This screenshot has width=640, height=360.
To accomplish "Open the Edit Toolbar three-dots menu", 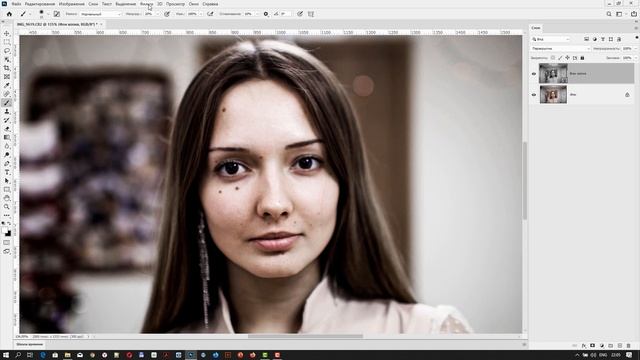I will pyautogui.click(x=7, y=215).
